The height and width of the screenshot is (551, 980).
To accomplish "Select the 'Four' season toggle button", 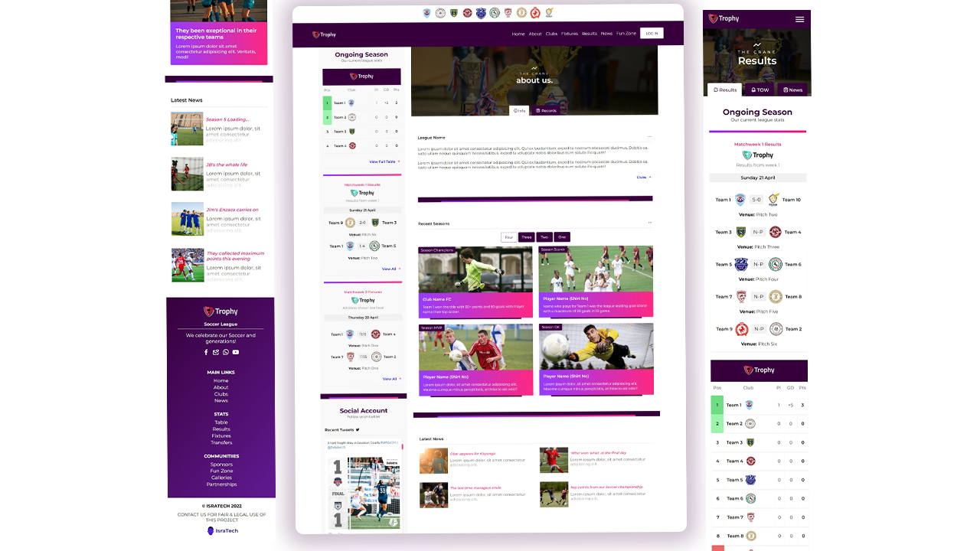I will click(508, 237).
